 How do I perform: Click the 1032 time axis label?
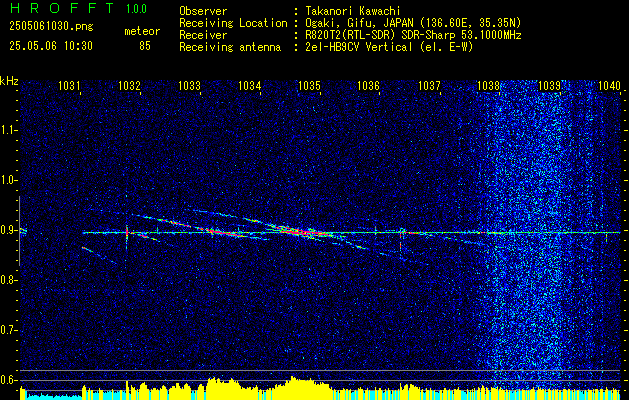130,85
